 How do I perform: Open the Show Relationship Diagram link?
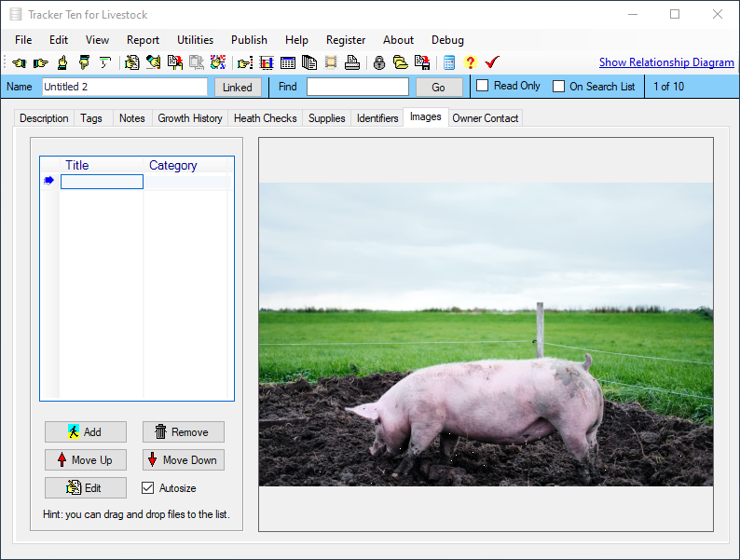click(666, 62)
